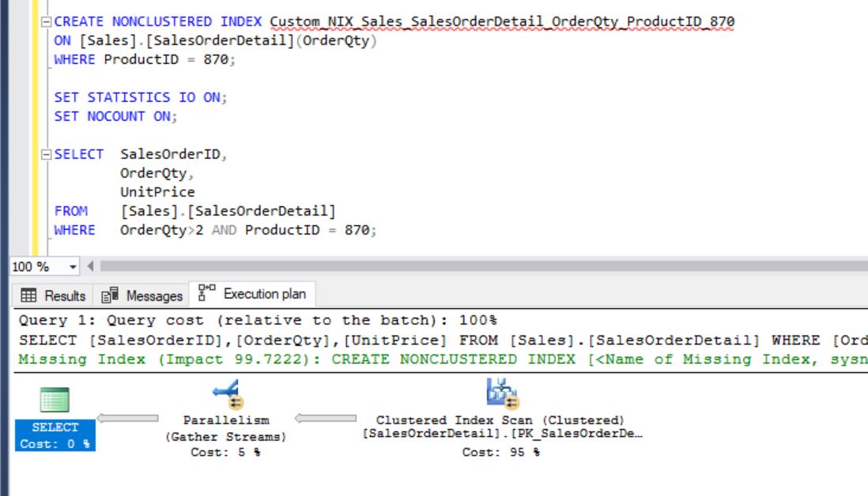Click the Clustered Index Scan operator icon

(x=502, y=393)
